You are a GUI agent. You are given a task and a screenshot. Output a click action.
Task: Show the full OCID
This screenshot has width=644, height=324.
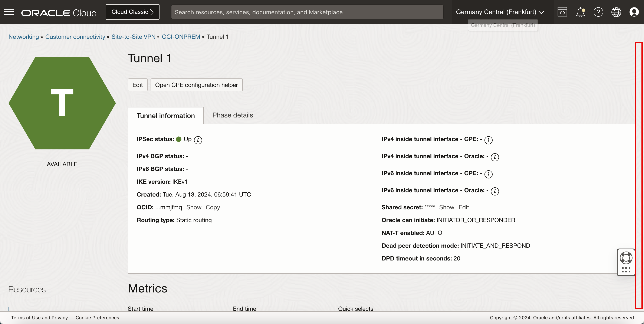[x=194, y=207]
